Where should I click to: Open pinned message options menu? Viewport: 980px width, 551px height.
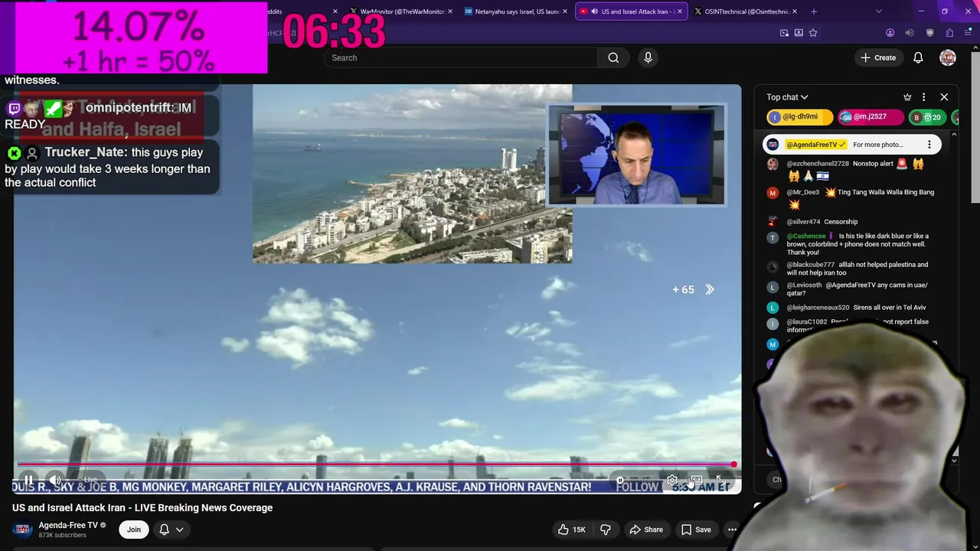pos(929,145)
